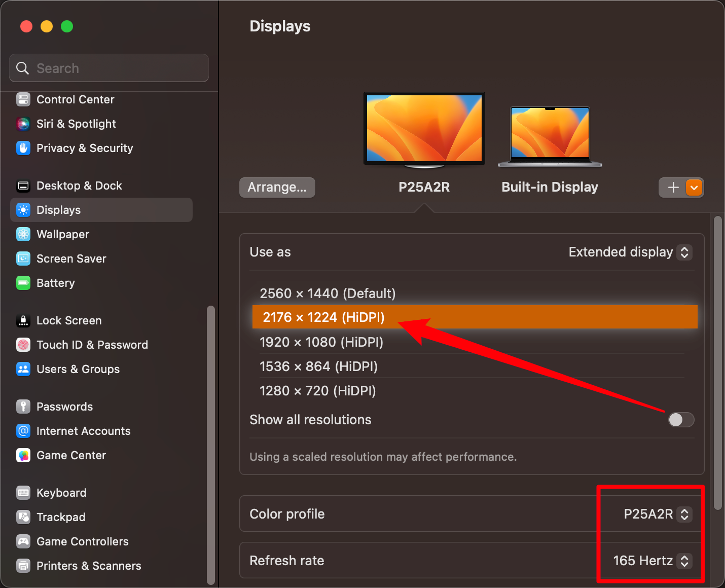Click the Printers & Scanners icon
Image resolution: width=725 pixels, height=588 pixels.
23,566
